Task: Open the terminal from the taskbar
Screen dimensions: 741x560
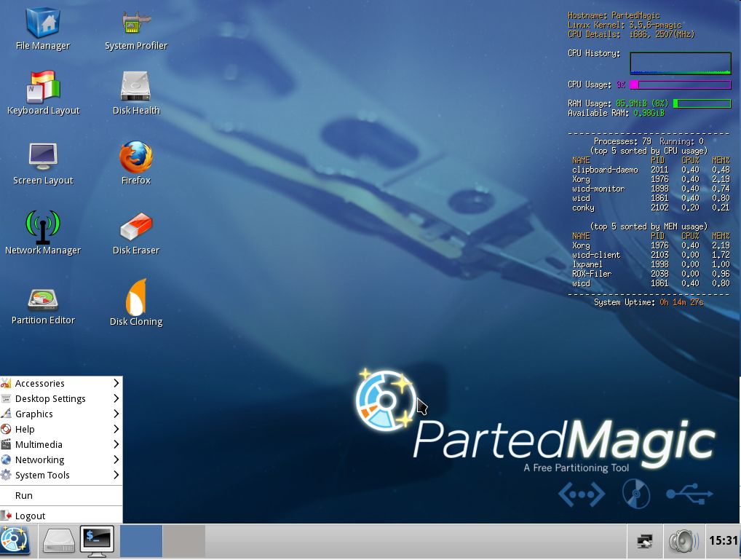Action: click(97, 540)
